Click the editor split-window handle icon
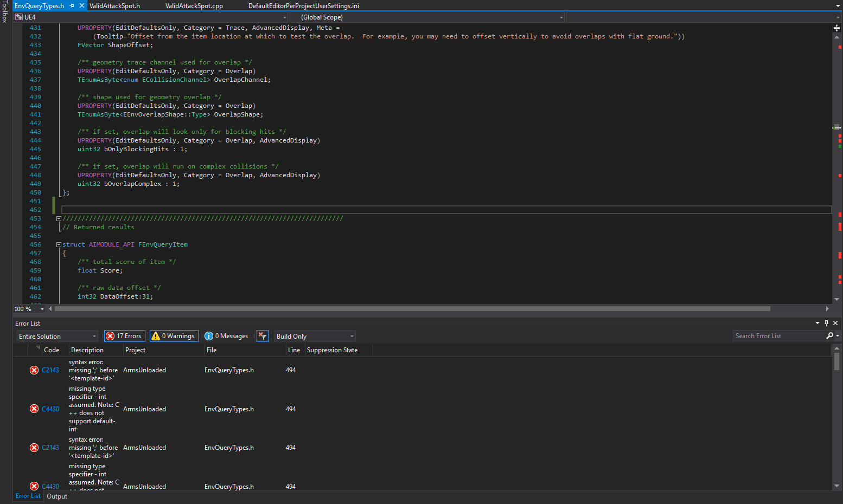 click(836, 28)
